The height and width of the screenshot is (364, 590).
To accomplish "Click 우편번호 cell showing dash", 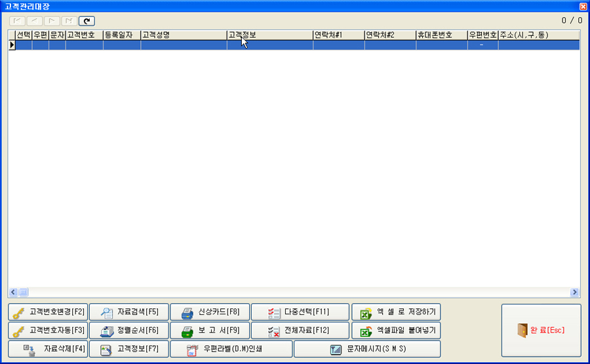I will (482, 45).
